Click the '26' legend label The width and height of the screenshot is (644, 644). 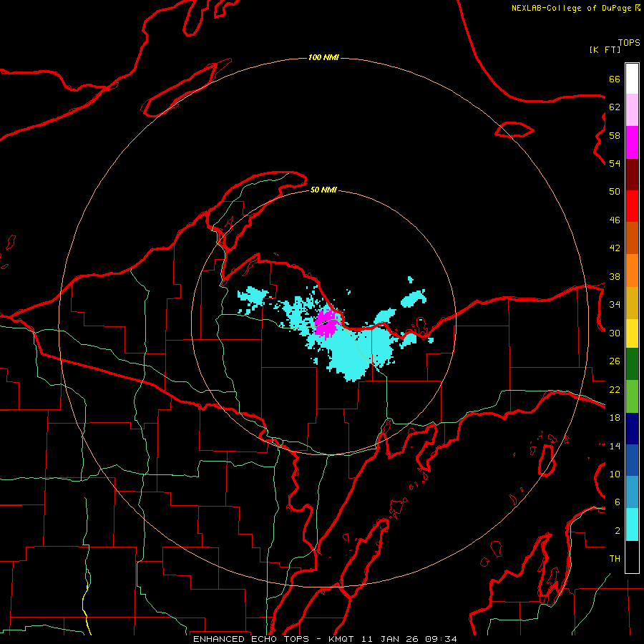point(615,361)
